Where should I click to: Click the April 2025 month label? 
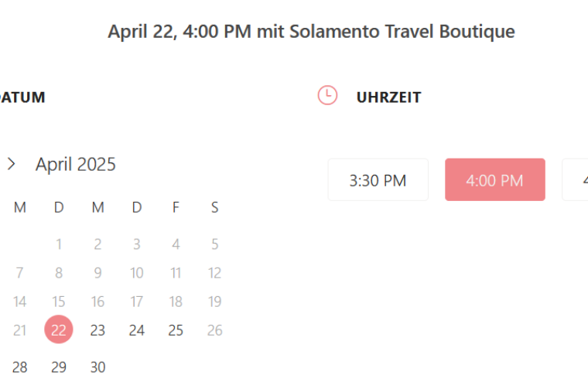pyautogui.click(x=76, y=164)
